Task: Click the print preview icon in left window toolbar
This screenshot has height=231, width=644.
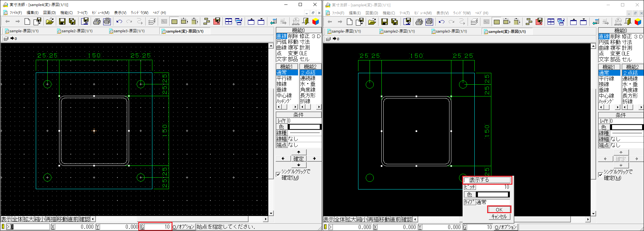Action: (x=107, y=21)
